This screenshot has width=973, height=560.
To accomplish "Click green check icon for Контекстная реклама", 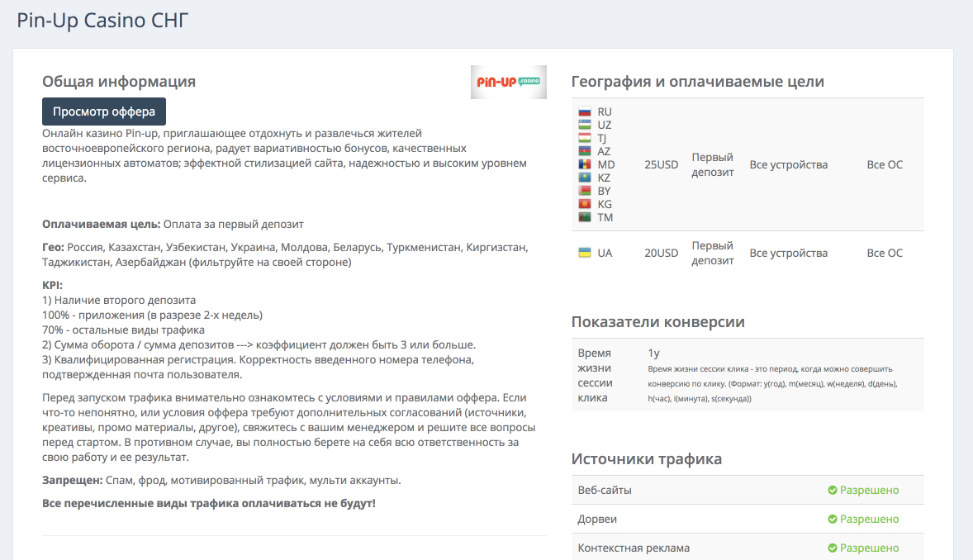I will [x=833, y=548].
